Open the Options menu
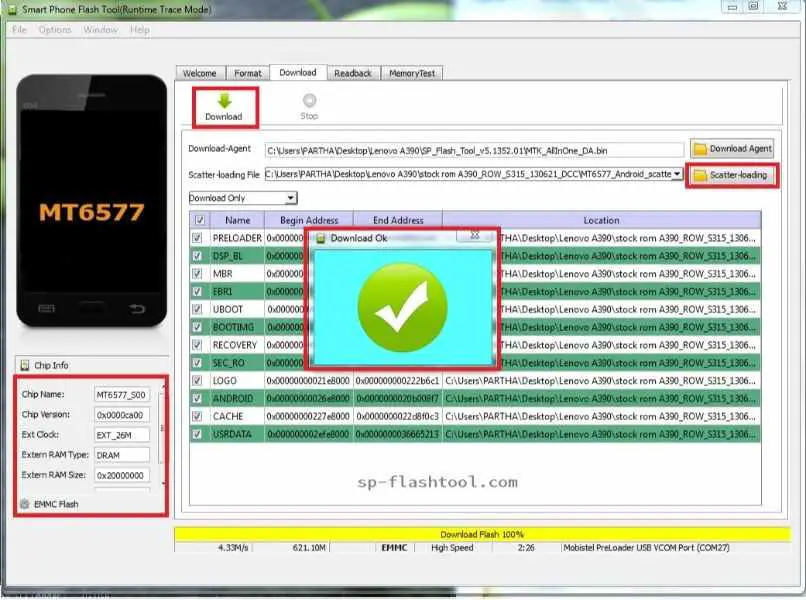Viewport: 806px width, 600px height. [x=55, y=30]
